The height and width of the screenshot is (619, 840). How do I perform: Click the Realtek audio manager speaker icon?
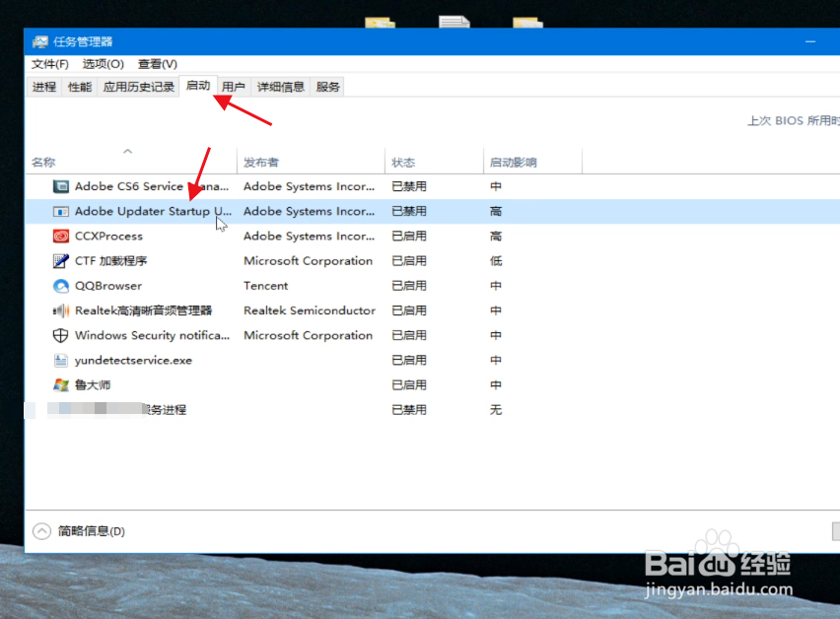tap(61, 310)
